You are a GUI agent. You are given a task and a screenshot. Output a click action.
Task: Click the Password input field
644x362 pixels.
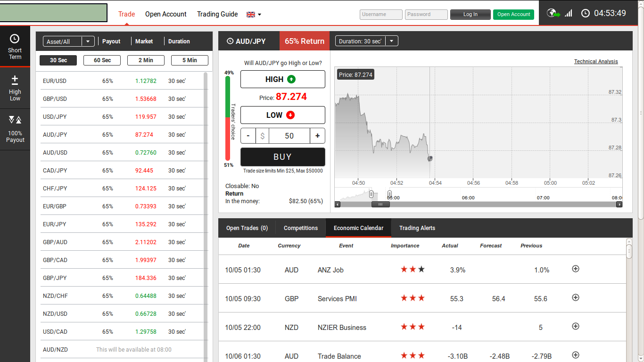click(x=426, y=15)
